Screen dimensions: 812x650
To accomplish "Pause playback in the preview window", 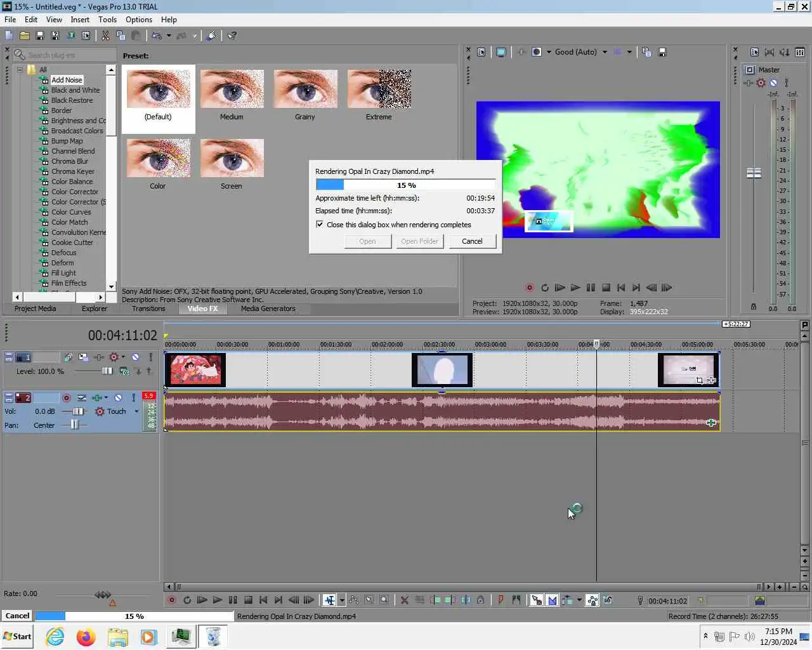I will pyautogui.click(x=591, y=288).
